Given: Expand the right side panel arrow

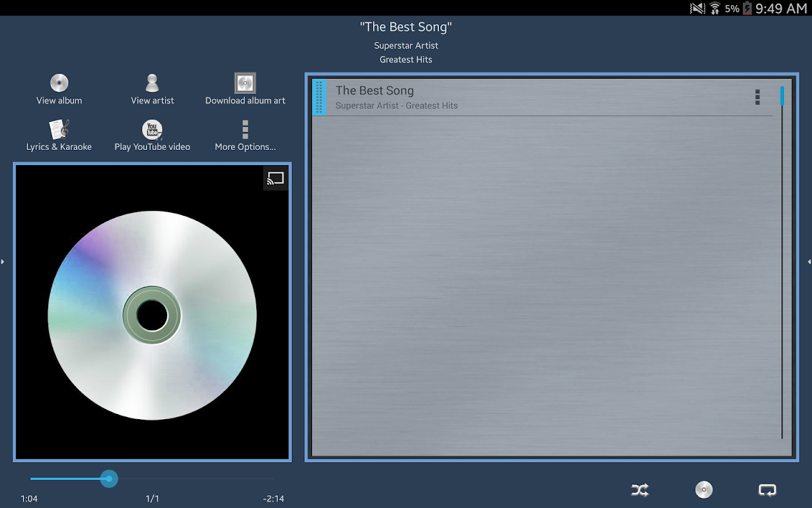Looking at the screenshot, I should pos(809,261).
